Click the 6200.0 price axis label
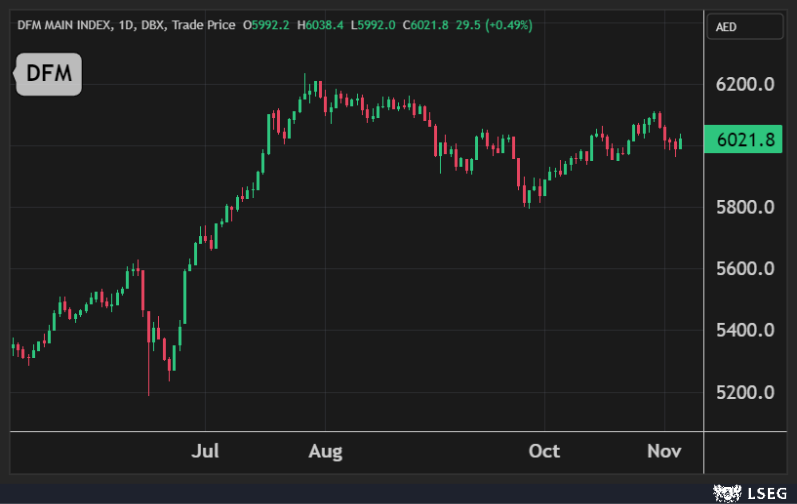 (746, 84)
